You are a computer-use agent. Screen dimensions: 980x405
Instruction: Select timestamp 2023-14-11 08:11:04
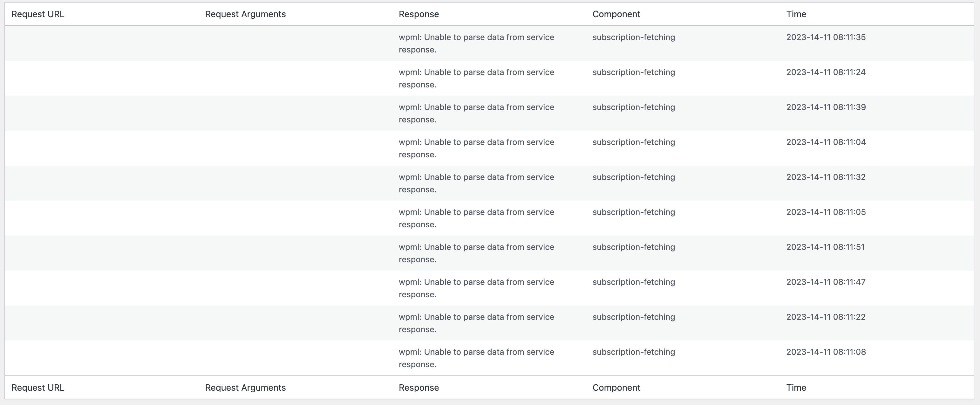826,142
